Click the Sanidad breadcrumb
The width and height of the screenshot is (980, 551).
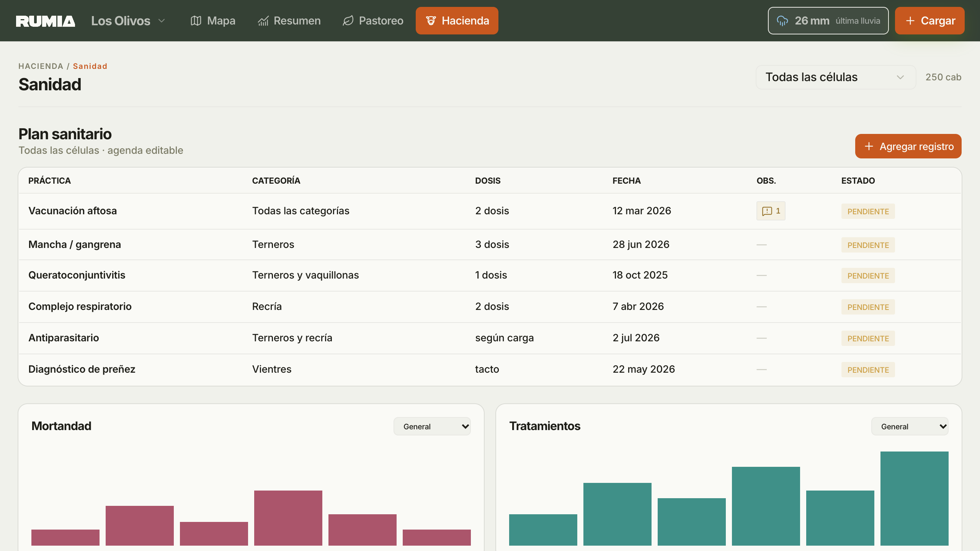pos(90,66)
